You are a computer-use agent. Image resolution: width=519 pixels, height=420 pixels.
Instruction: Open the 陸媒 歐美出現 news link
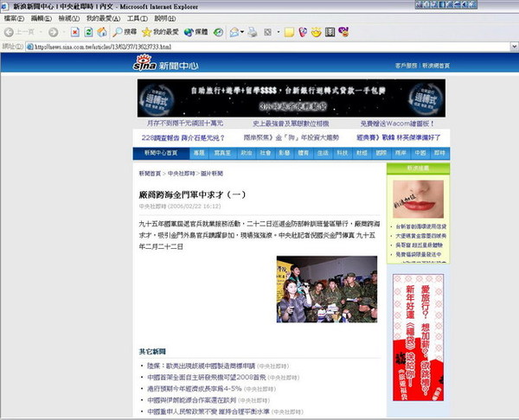201,366
